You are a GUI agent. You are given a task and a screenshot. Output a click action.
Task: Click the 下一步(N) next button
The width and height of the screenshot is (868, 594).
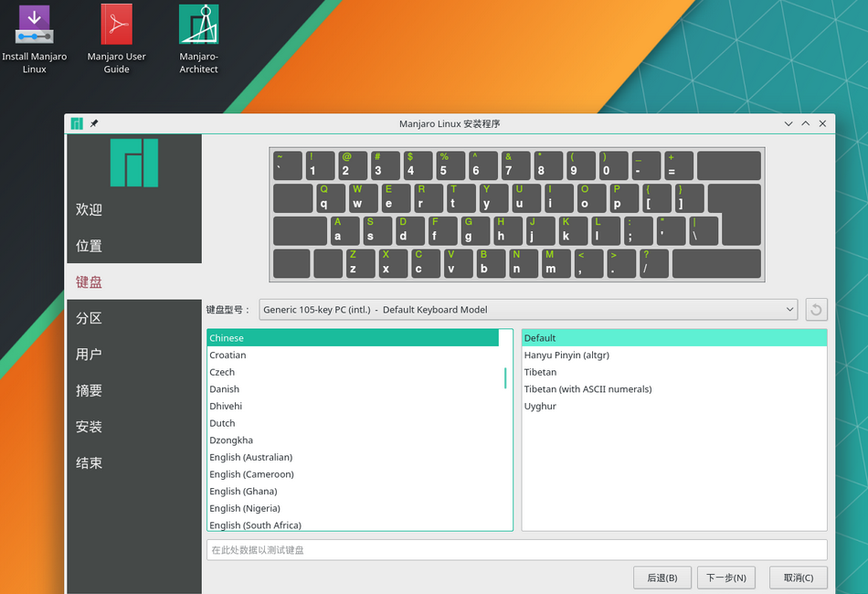[x=725, y=578]
